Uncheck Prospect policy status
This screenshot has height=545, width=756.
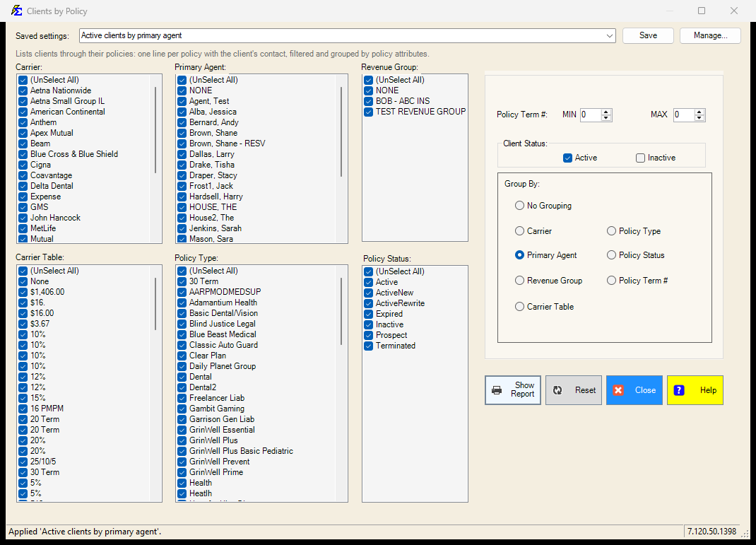pos(368,335)
